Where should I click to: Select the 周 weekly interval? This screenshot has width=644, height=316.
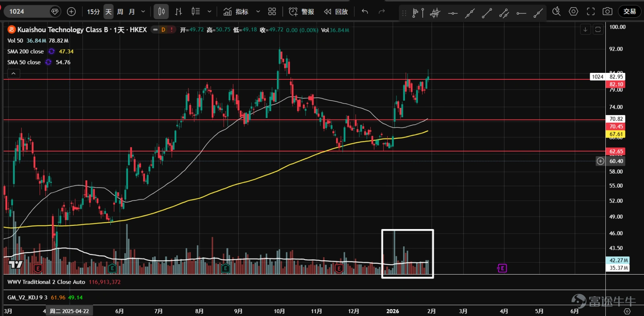click(120, 11)
